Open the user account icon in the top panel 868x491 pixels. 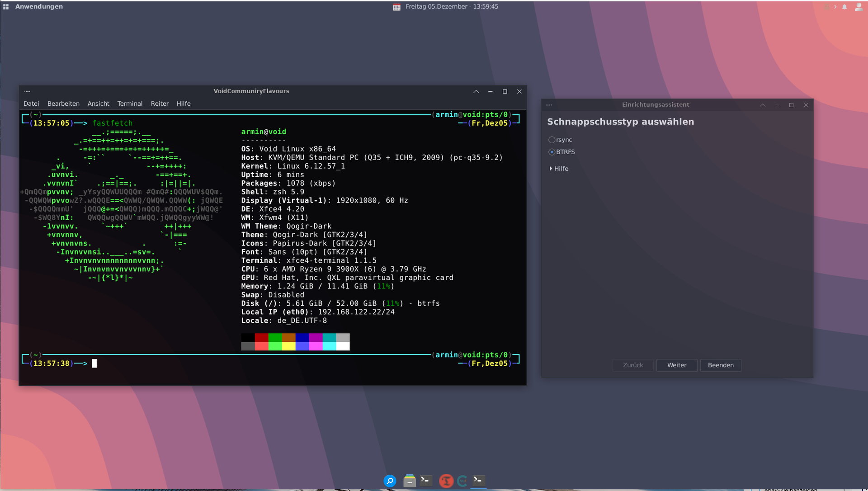(858, 7)
